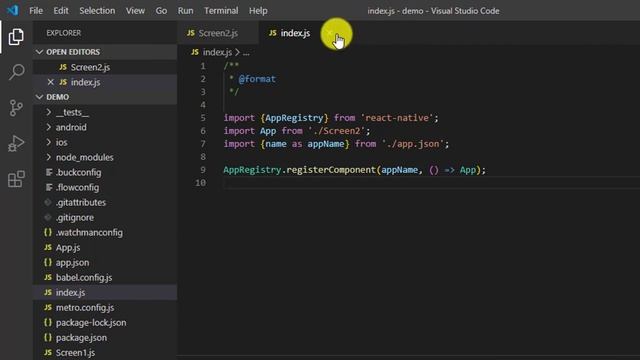The height and width of the screenshot is (360, 640).
Task: Open the View menu
Action: (x=135, y=11)
